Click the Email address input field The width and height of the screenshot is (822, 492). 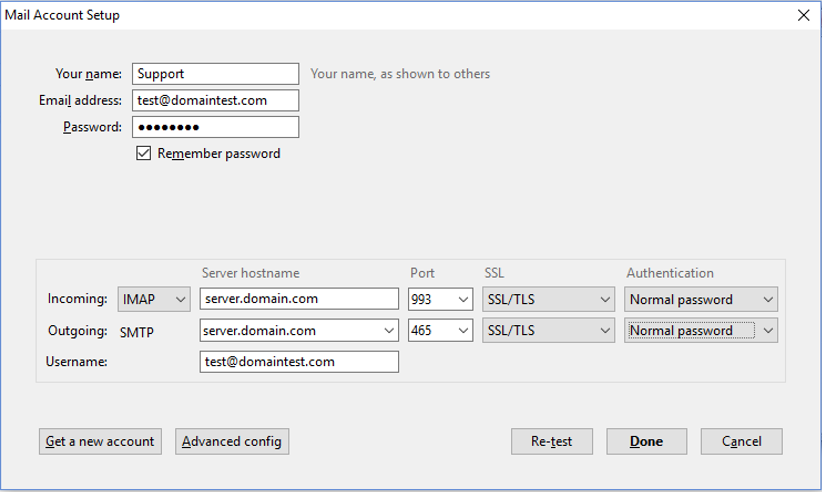[215, 101]
